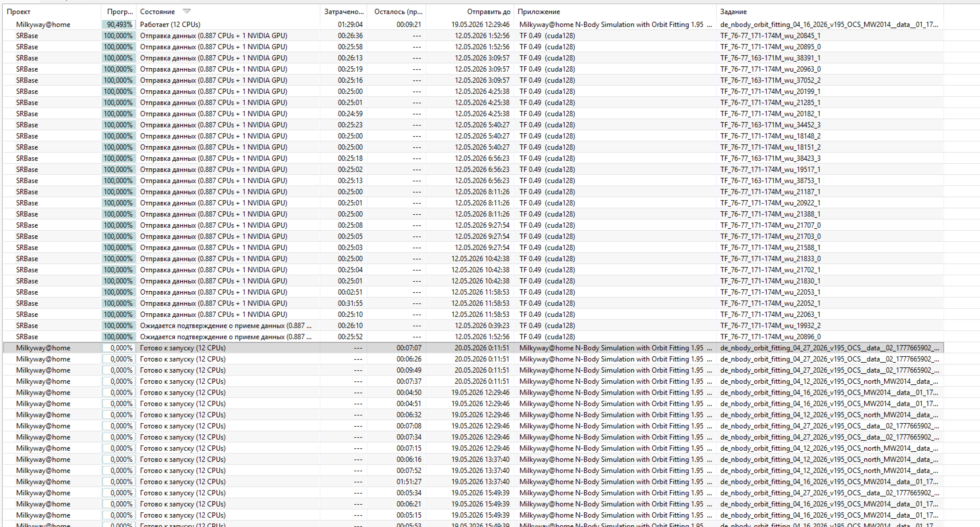Select the running task status Работает (12 CPUs)
This screenshot has width=980, height=527.
pyautogui.click(x=170, y=24)
